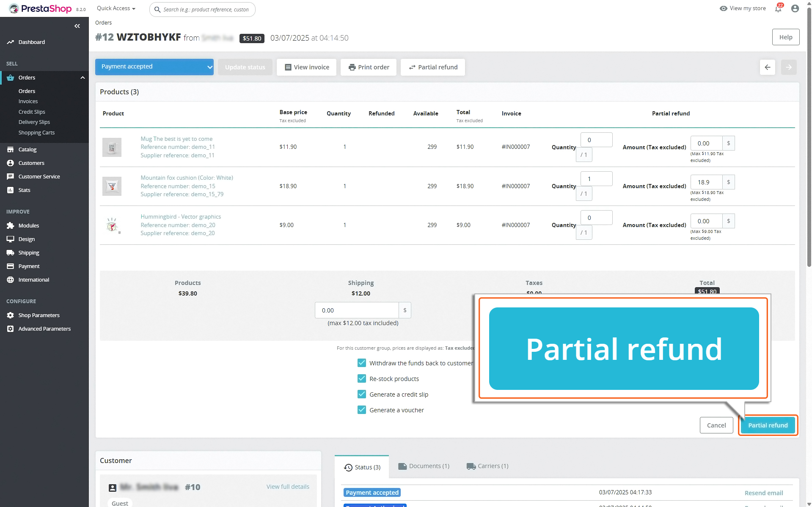Viewport: 812px width, 507px height.
Task: Click the Print order button
Action: 369,67
